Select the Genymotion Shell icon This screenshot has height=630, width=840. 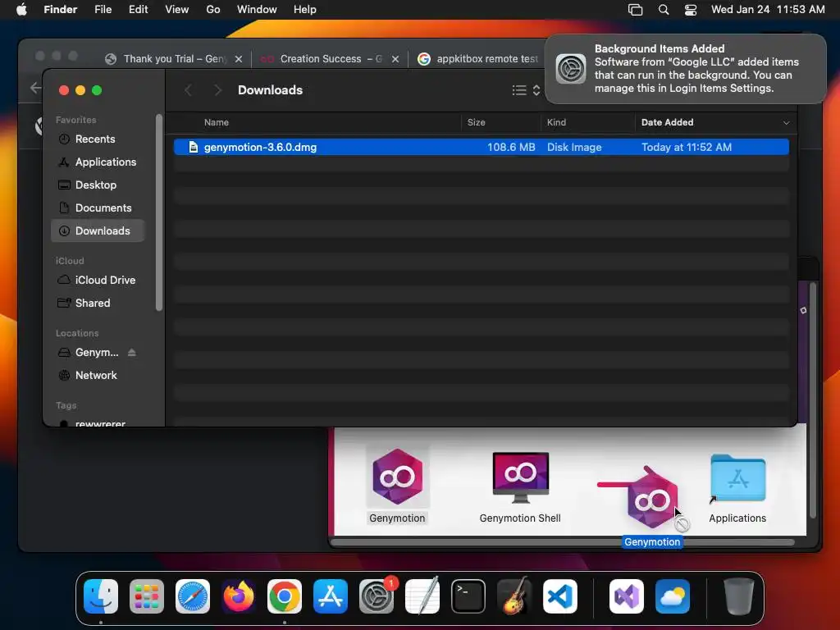point(520,478)
